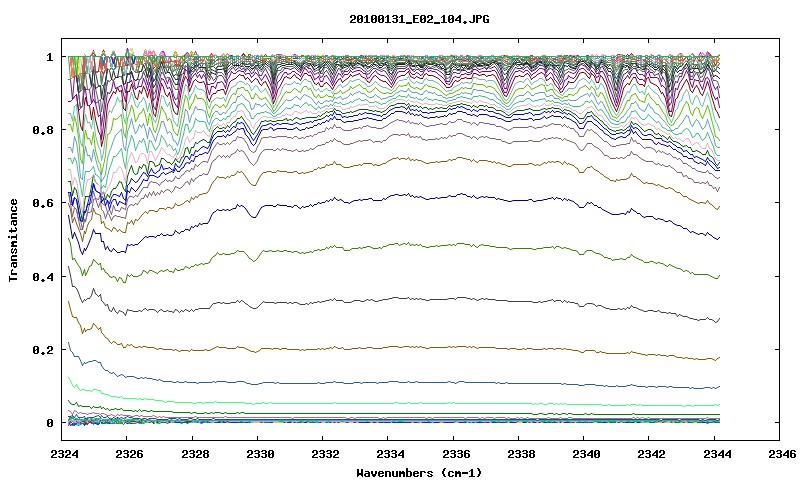Screen dimensions: 800x480
Task: Click the y-axis tick value 0
Action: [x=50, y=423]
